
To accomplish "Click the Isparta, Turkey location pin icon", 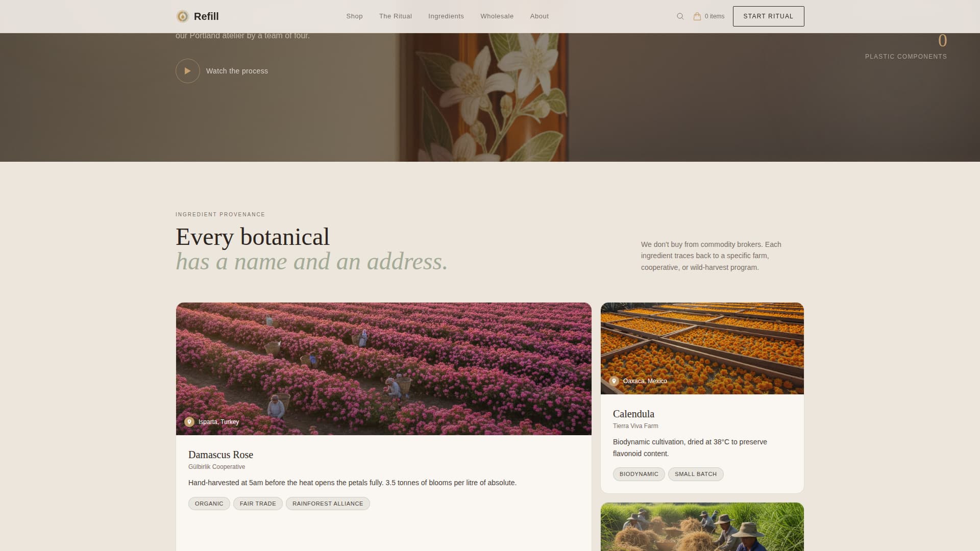I will pos(189,421).
